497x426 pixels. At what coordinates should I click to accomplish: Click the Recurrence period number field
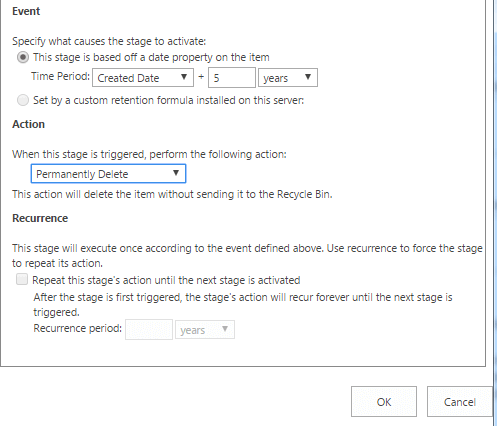coord(149,330)
